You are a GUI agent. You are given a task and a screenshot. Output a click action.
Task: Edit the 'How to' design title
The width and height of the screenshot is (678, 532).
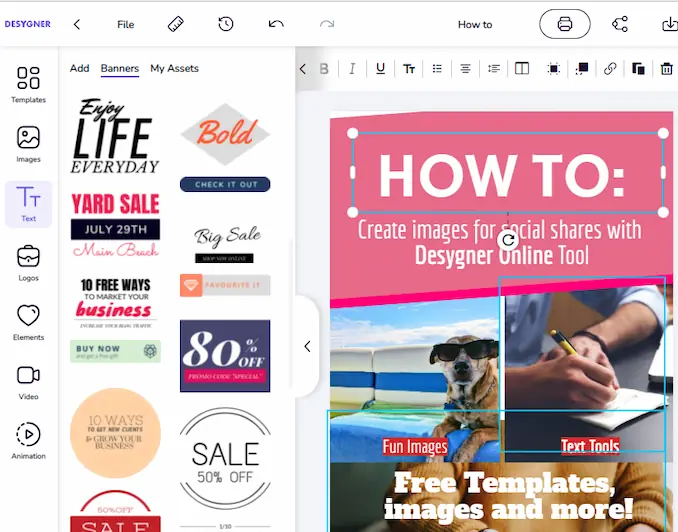click(x=475, y=25)
